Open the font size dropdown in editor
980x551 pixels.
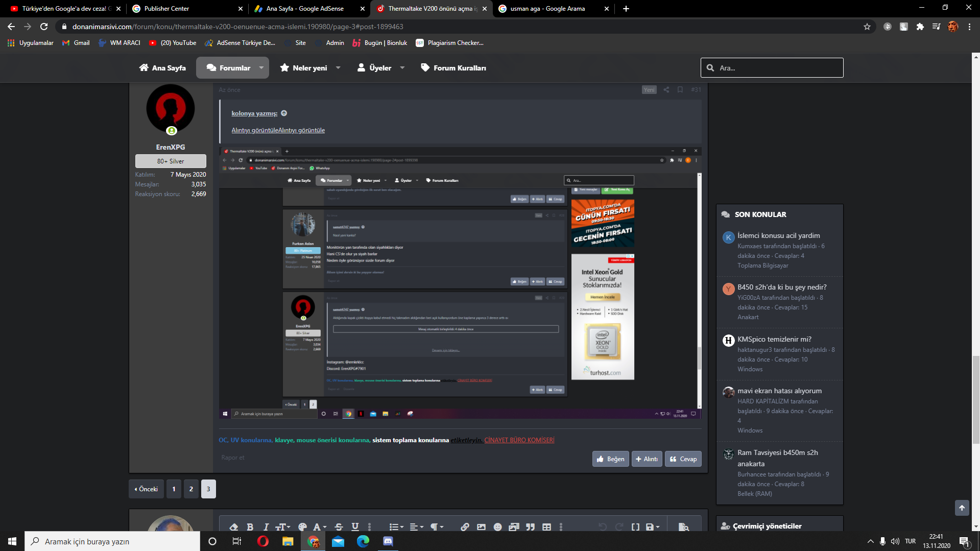pos(283,526)
